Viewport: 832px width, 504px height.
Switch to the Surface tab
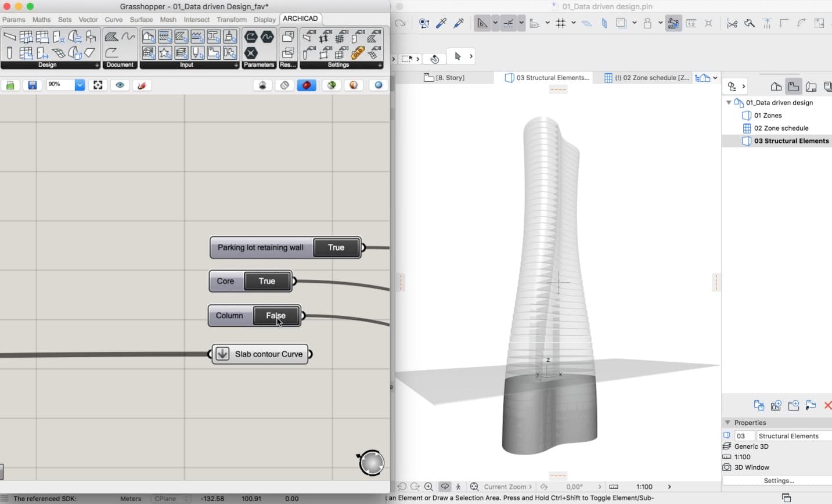click(141, 20)
